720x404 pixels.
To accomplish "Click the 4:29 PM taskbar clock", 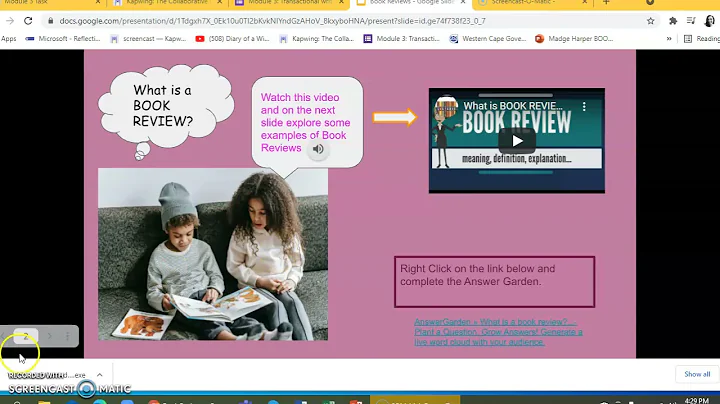I will tap(696, 401).
